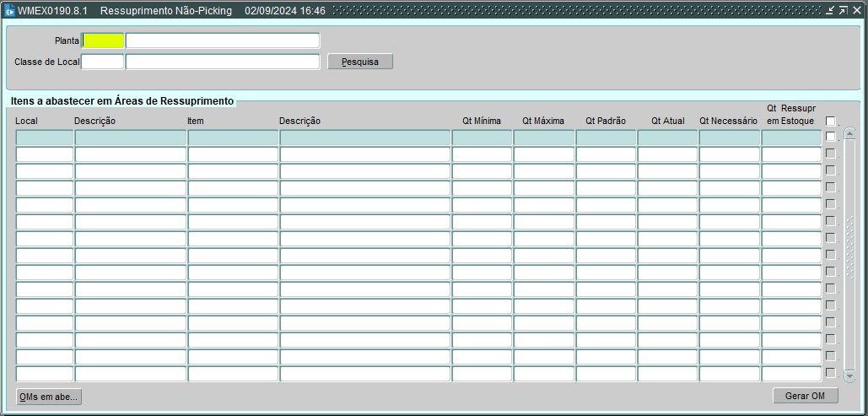Minimize the Ressuprimento Não-Picking window
Viewport: 868px width, 416px height.
830,10
